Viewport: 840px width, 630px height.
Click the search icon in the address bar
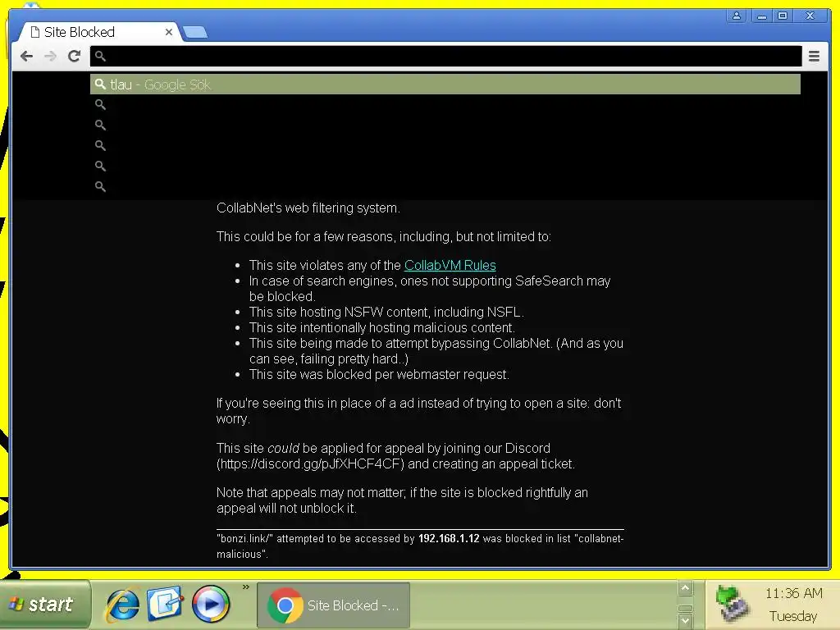(x=100, y=56)
